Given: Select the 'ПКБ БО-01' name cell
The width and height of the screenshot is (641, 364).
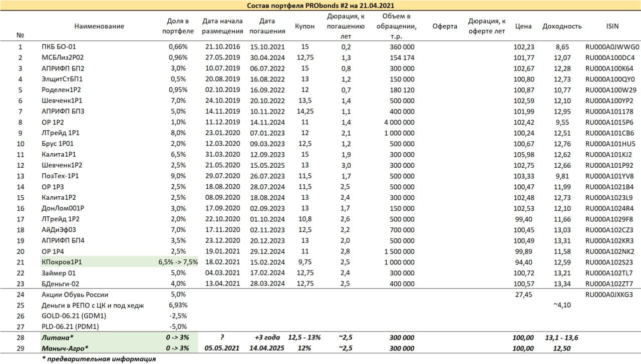Looking at the screenshot, I should click(x=58, y=47).
